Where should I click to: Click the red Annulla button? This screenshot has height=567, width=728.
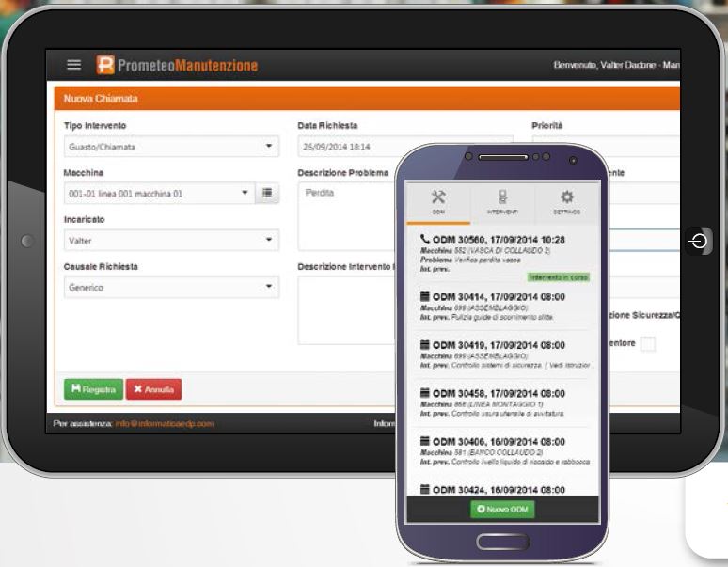pos(153,389)
